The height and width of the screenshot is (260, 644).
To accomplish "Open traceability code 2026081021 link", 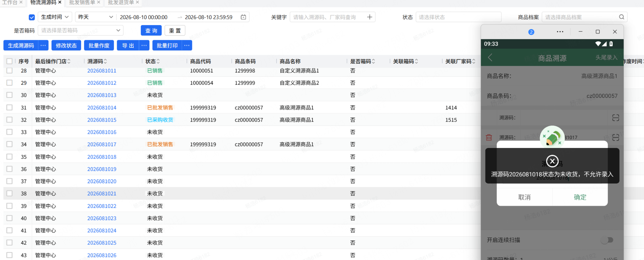I will point(102,193).
